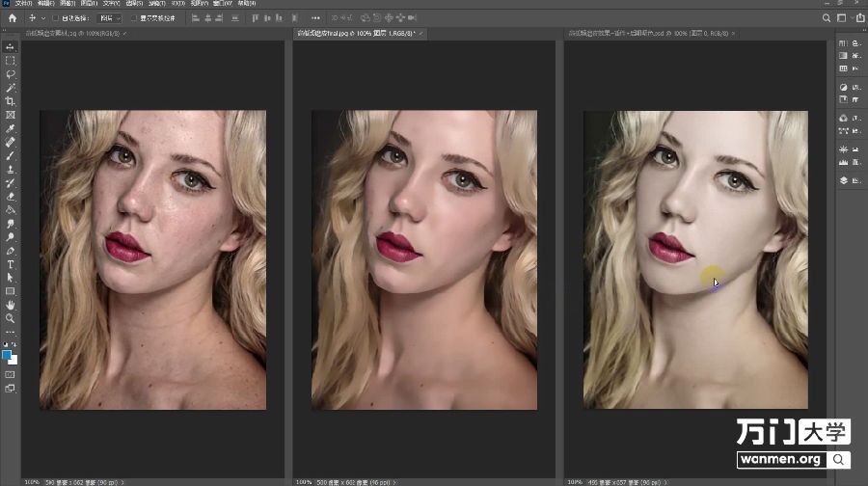Select the Path Selection tool
The image size is (868, 486).
(10, 278)
